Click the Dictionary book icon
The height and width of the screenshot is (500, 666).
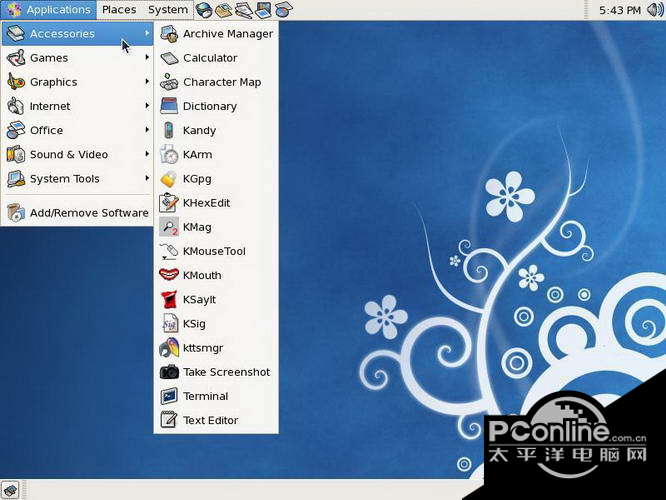pyautogui.click(x=169, y=106)
